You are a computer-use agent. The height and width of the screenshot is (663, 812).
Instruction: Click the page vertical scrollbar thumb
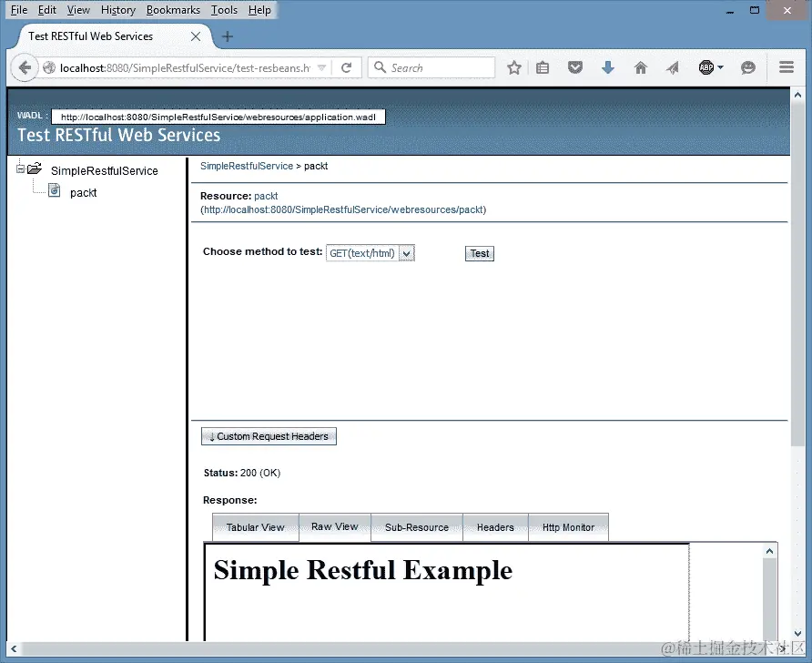click(x=797, y=274)
